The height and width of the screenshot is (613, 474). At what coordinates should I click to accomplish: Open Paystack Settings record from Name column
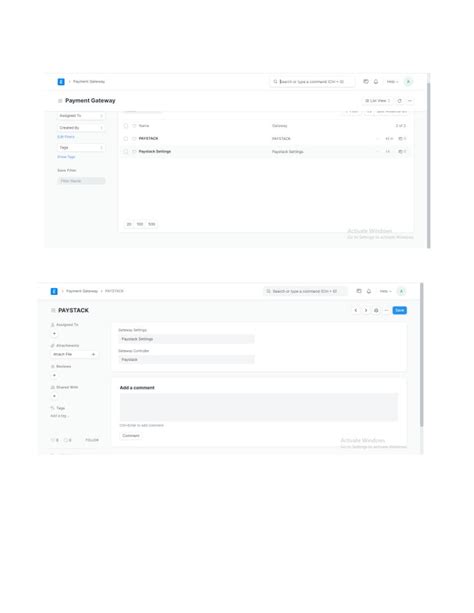point(154,152)
